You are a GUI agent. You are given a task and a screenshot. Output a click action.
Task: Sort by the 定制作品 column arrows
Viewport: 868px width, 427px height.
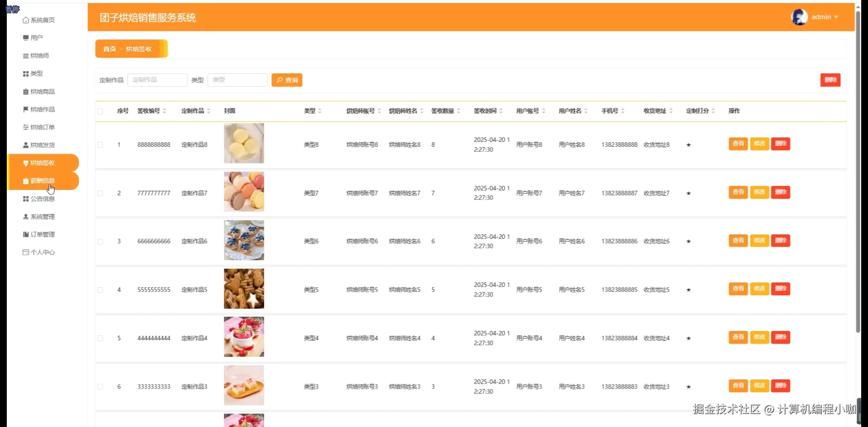tap(209, 111)
